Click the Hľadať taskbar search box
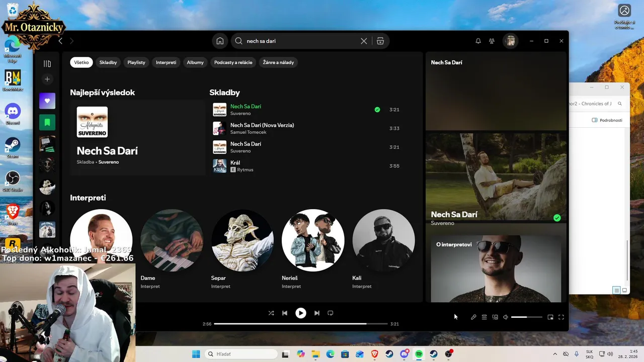The image size is (644, 362). 242,354
